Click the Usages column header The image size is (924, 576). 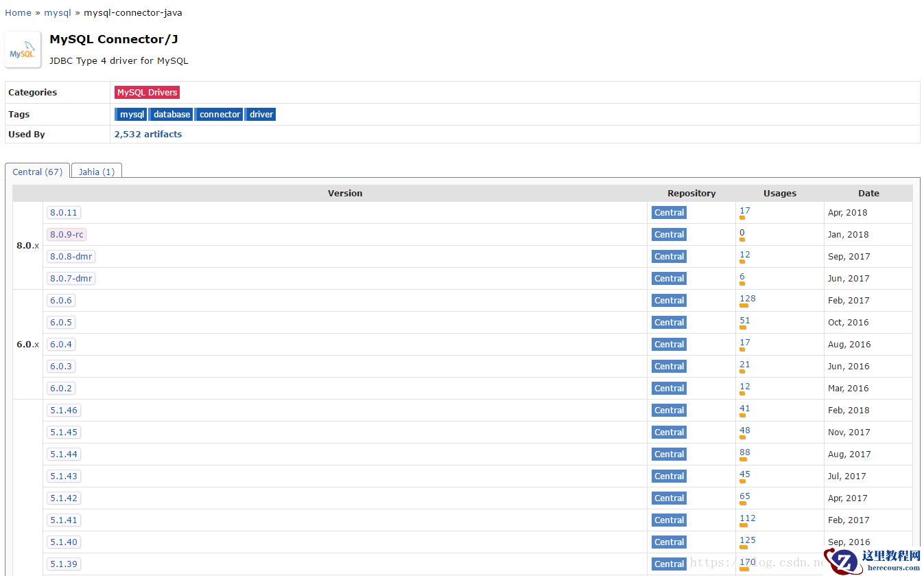pyautogui.click(x=780, y=193)
